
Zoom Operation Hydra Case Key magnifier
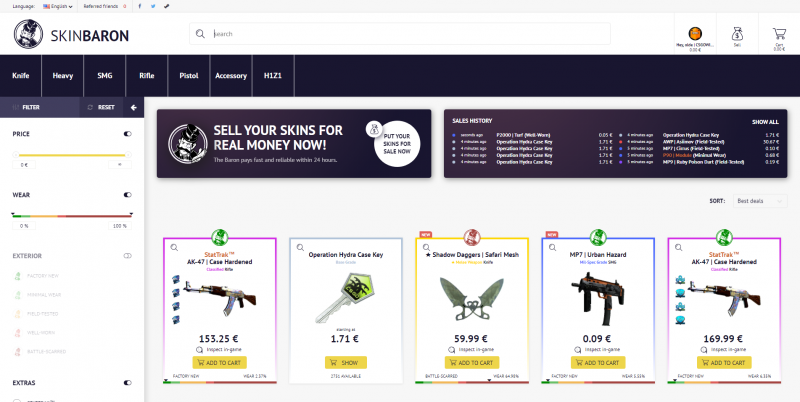pyautogui.click(x=301, y=247)
